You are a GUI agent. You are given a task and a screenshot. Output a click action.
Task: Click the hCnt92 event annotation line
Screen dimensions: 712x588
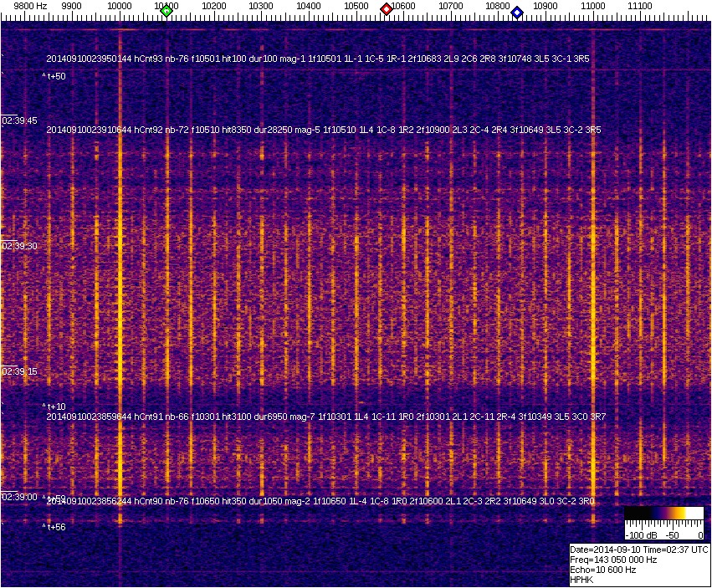pos(323,130)
